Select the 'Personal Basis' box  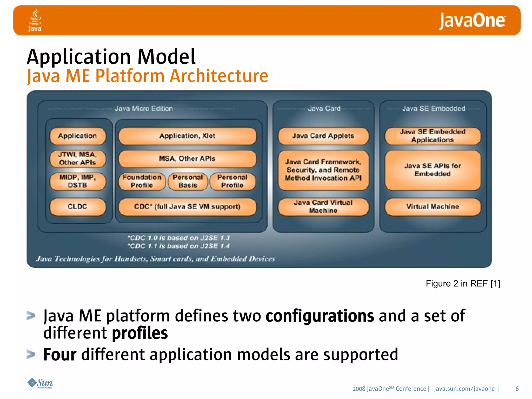188,181
